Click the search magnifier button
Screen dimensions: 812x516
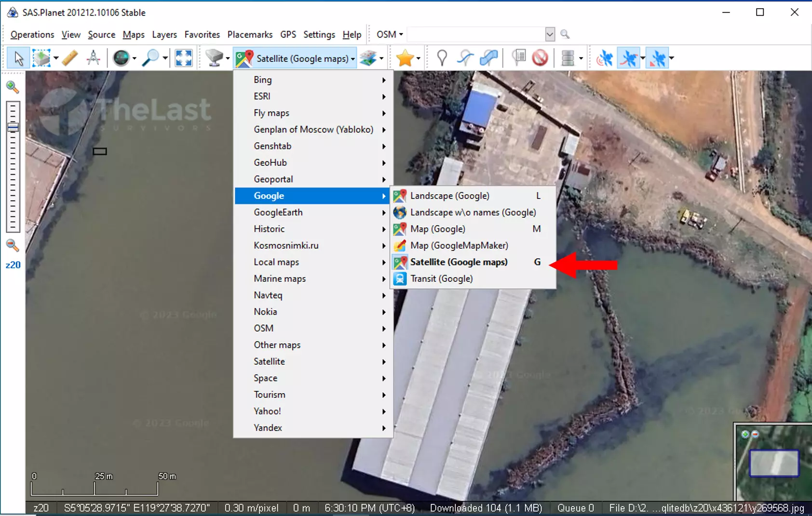(x=565, y=34)
